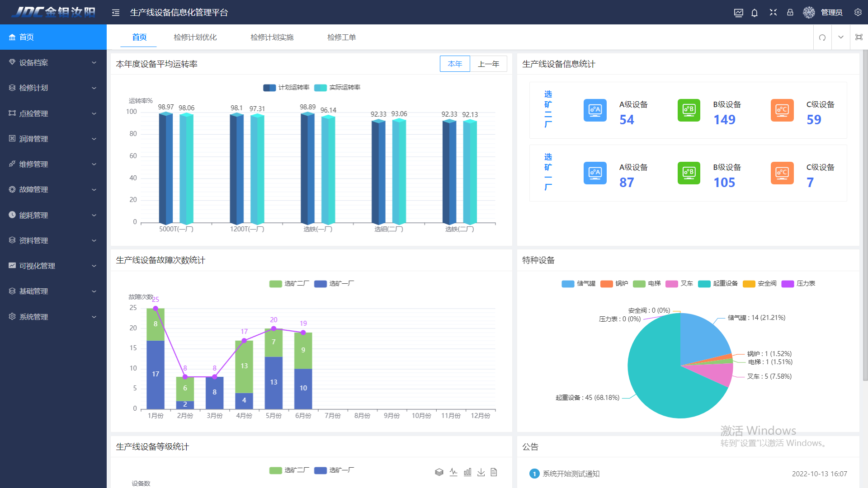Download the grade chart as an image
868x488 pixels.
pyautogui.click(x=481, y=472)
